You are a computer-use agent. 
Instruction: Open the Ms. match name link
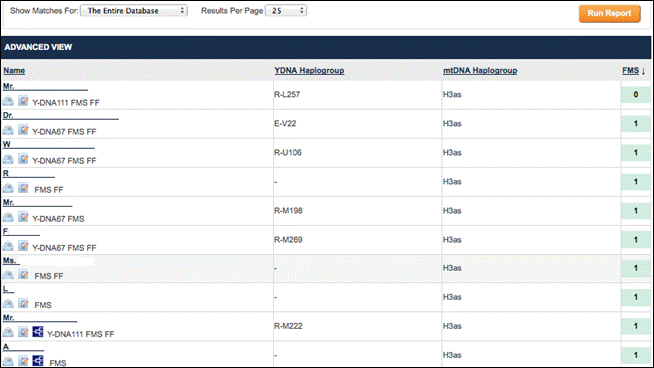[11, 260]
